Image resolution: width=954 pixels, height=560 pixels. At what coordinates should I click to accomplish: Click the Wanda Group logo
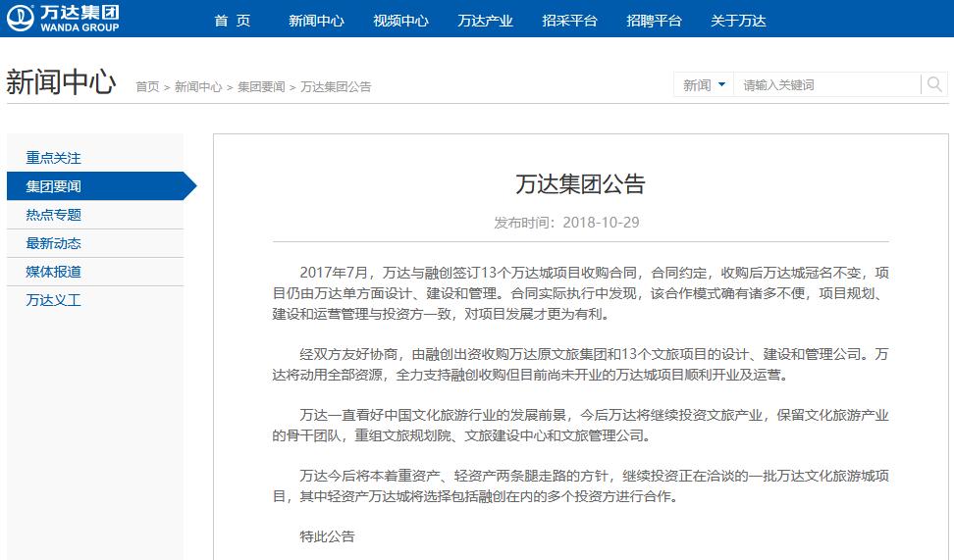coord(63,19)
